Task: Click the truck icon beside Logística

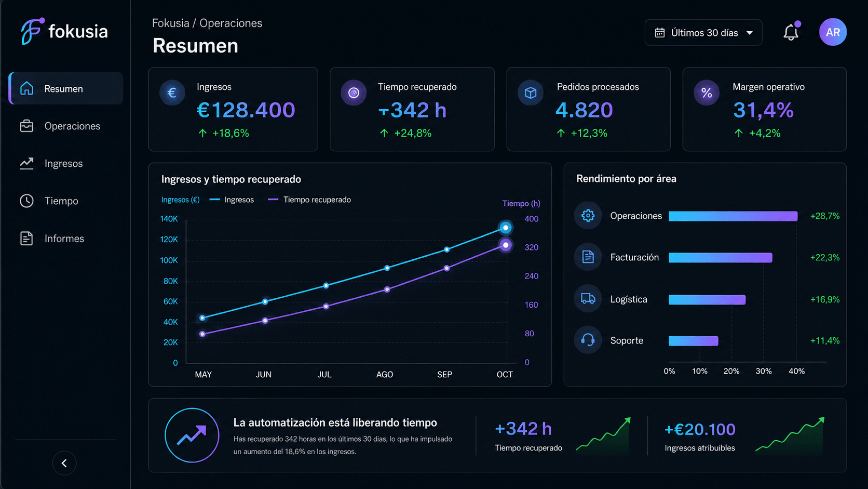Action: pyautogui.click(x=588, y=299)
